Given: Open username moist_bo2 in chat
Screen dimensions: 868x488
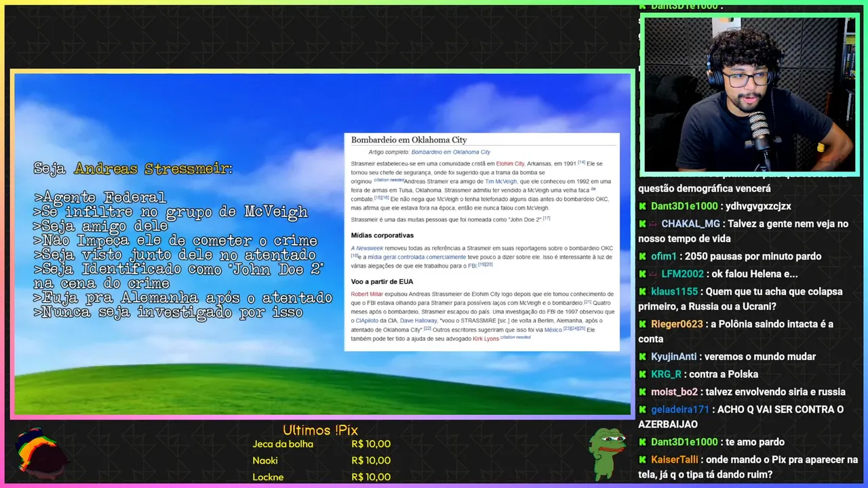Looking at the screenshot, I should (x=674, y=392).
